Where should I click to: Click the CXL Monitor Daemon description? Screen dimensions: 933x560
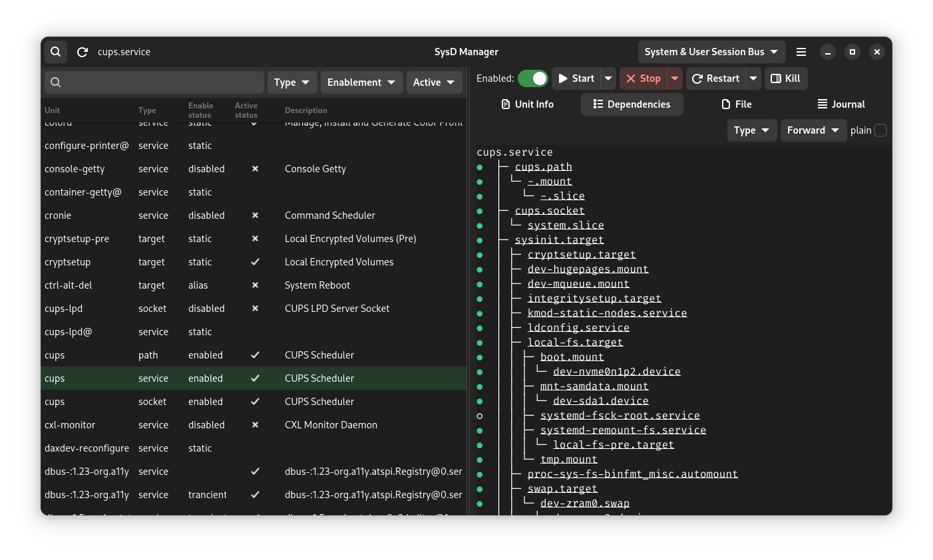coord(331,425)
